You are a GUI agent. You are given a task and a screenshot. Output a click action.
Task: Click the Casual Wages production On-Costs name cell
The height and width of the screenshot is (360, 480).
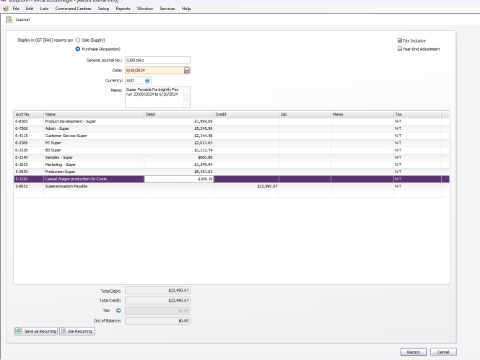pyautogui.click(x=94, y=179)
